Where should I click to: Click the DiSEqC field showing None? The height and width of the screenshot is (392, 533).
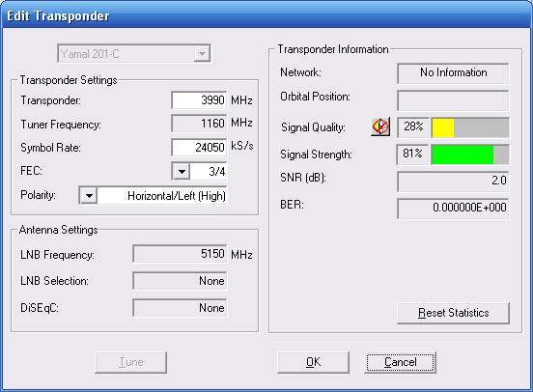(180, 308)
